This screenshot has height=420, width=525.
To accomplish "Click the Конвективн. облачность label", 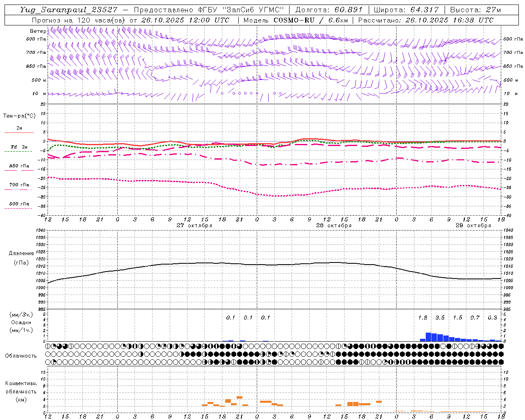I will [x=21, y=387].
